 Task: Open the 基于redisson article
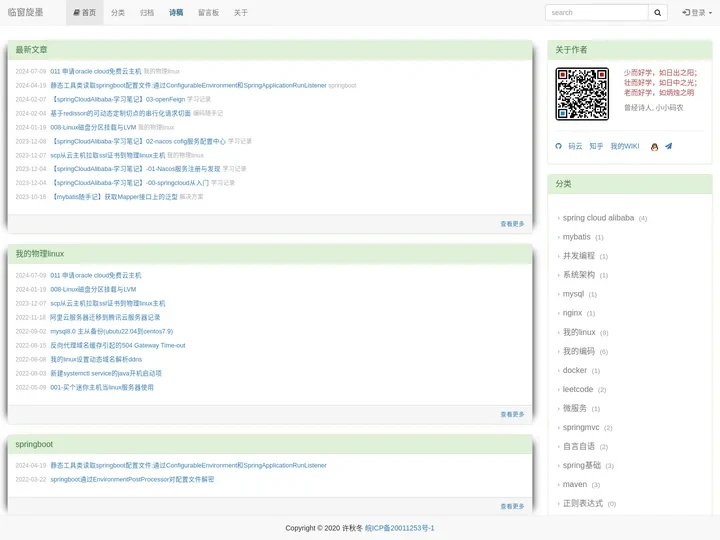(120, 113)
